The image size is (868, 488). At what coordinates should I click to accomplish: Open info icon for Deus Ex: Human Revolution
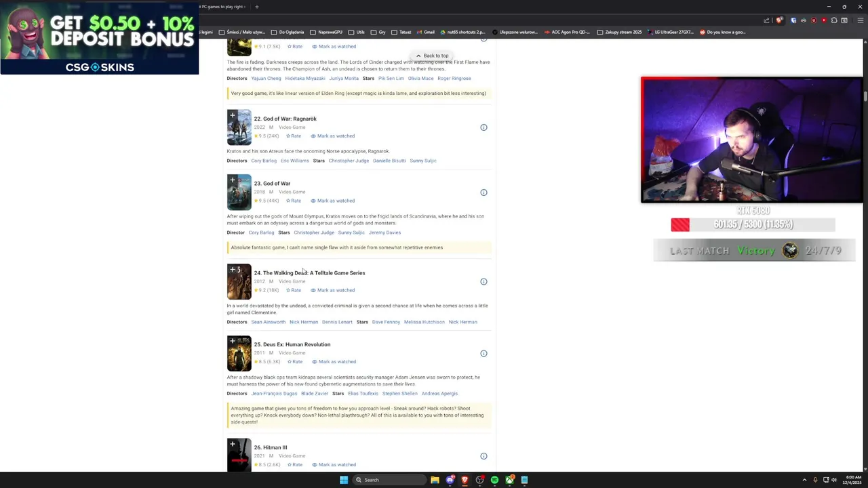coord(484,353)
